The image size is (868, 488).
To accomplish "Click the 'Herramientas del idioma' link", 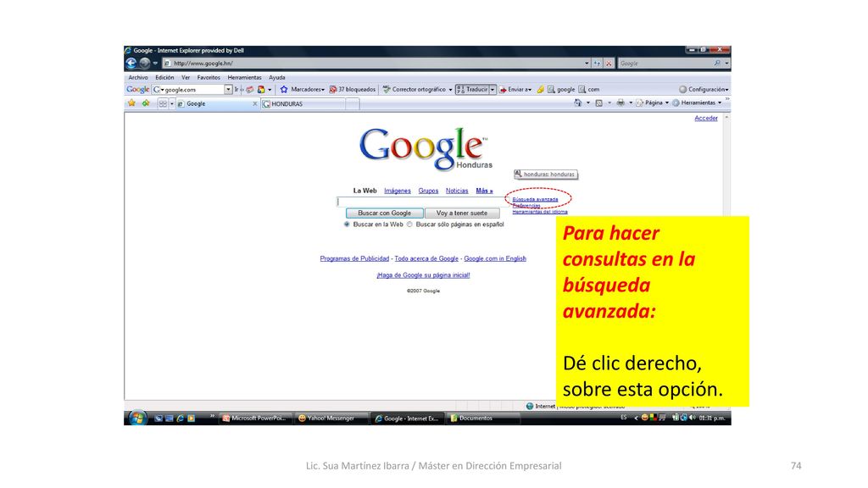I will (540, 212).
